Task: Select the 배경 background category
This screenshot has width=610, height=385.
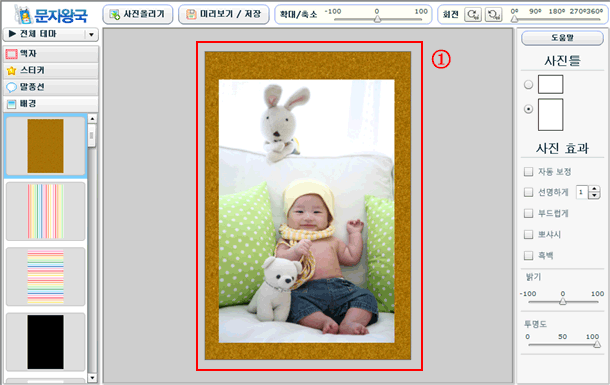Action: point(51,104)
